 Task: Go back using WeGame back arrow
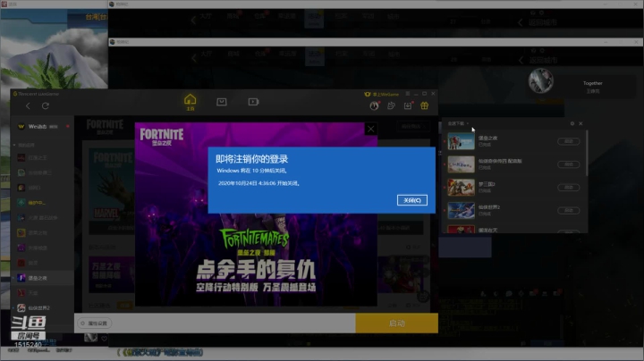[28, 105]
